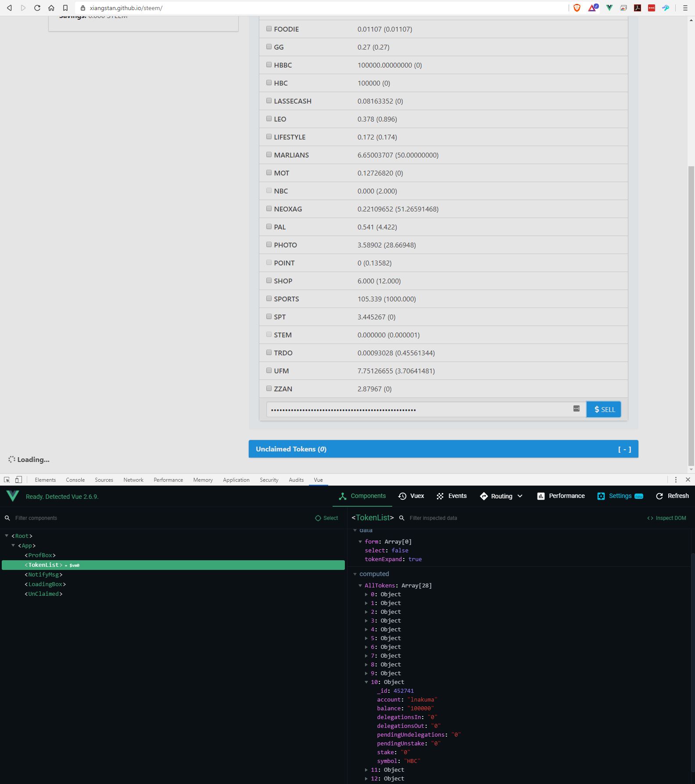
Task: Select LoadingBox component
Action: coord(45,584)
